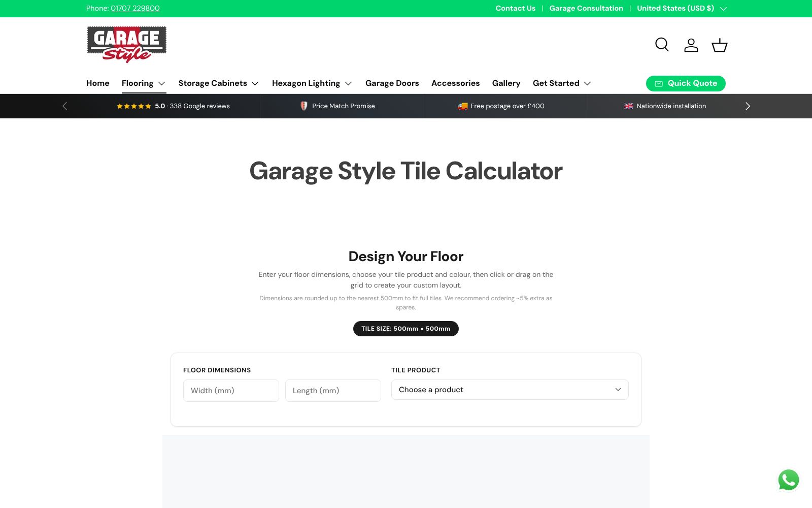Click the Garage Style Tile Calculator title
812x508 pixels.
click(x=406, y=171)
